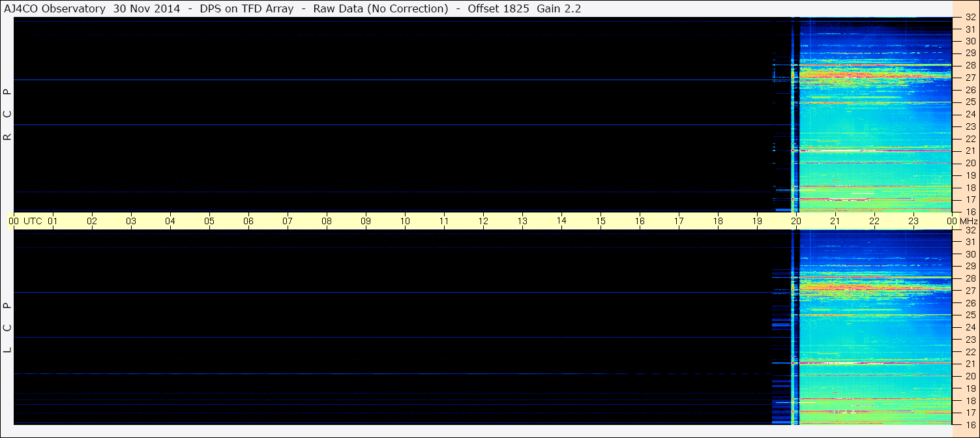Select hour 08 on the UTC time axis
Image resolution: width=980 pixels, height=438 pixels.
click(x=327, y=221)
